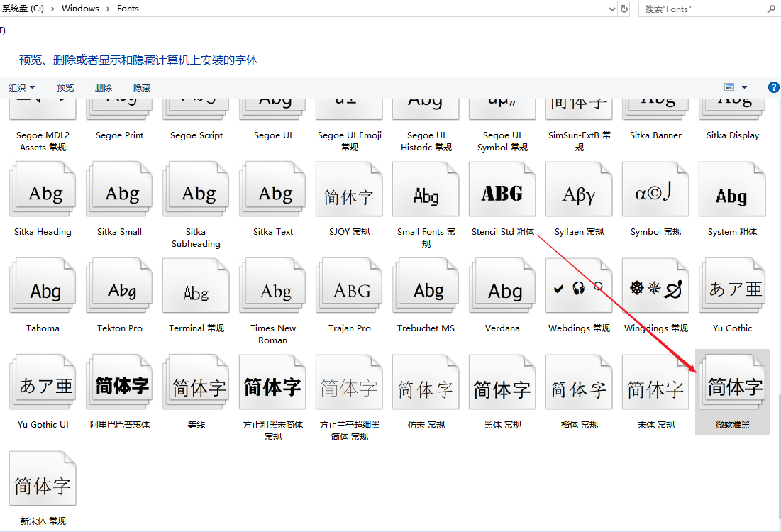
Task: Select the Trajan Pro font icon
Action: tap(349, 286)
